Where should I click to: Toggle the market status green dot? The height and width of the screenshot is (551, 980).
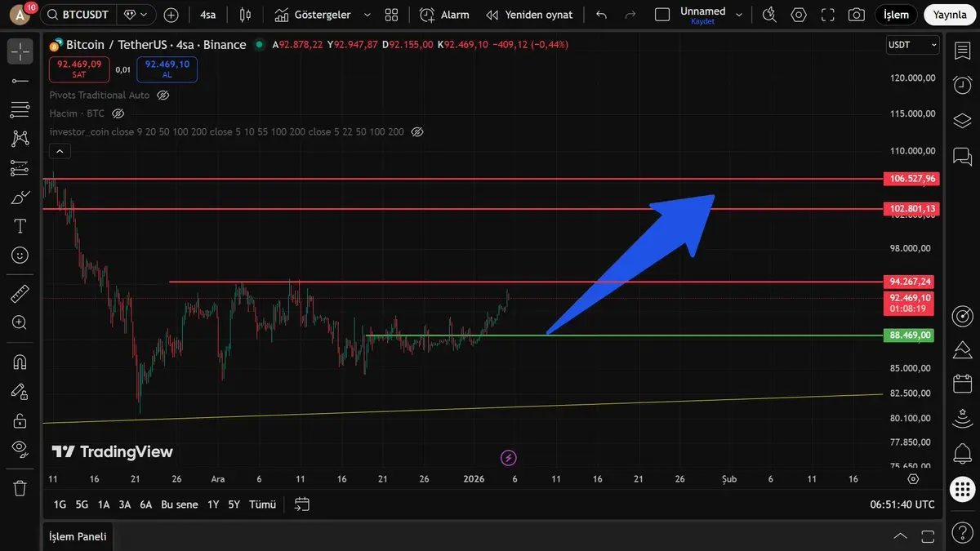260,45
